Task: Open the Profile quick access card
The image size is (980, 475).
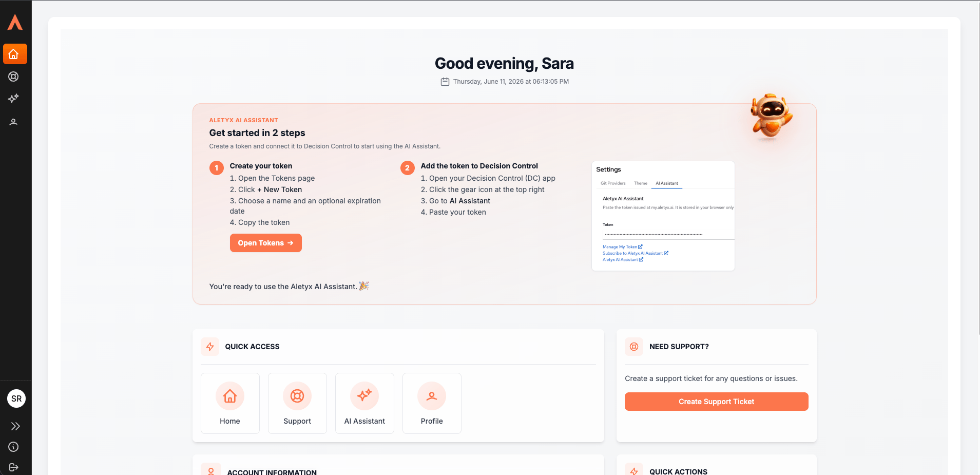Action: click(x=432, y=403)
